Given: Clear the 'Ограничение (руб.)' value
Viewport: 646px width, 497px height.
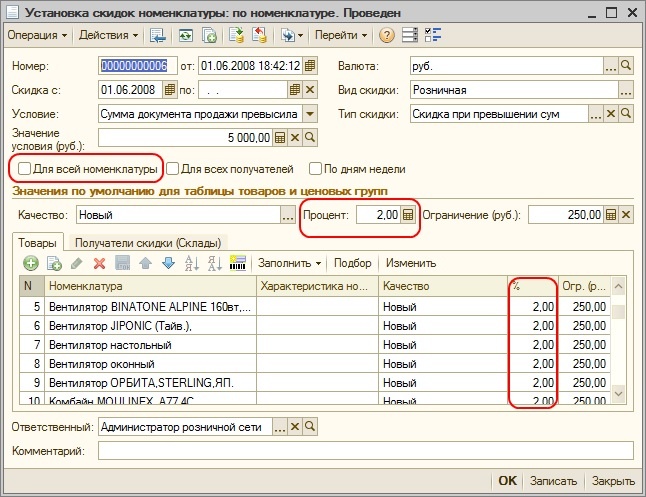Looking at the screenshot, I should (626, 215).
